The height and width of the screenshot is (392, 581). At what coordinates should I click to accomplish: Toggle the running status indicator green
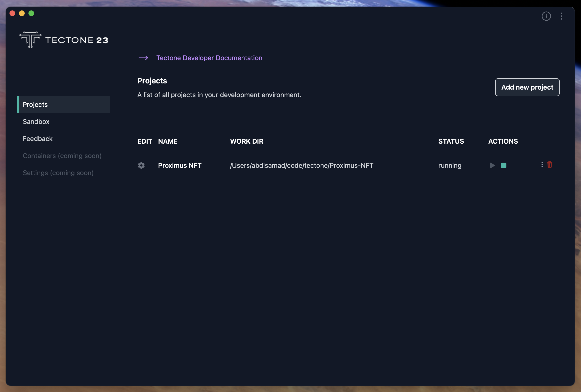(x=503, y=165)
